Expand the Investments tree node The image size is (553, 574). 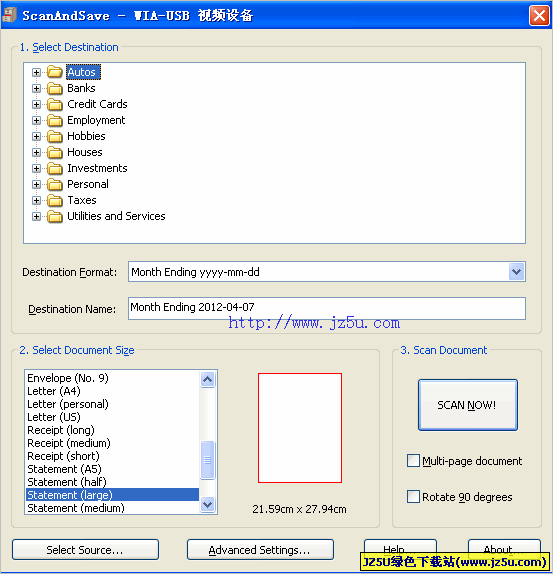click(36, 168)
